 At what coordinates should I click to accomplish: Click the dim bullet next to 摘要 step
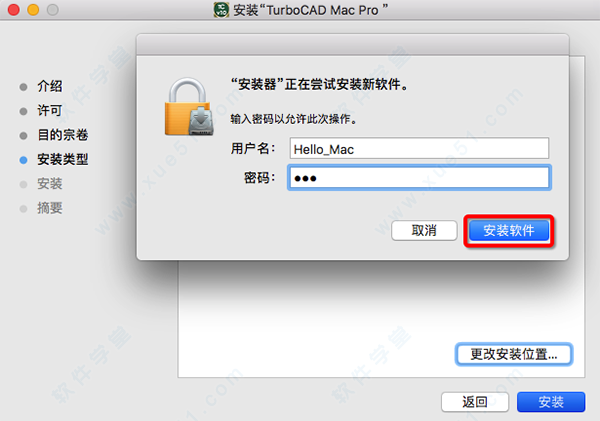[x=23, y=209]
